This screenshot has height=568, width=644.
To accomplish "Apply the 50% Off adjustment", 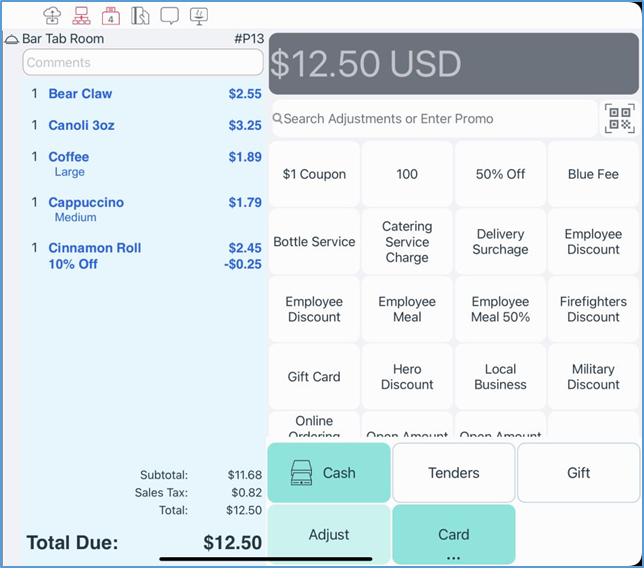I will (x=500, y=174).
